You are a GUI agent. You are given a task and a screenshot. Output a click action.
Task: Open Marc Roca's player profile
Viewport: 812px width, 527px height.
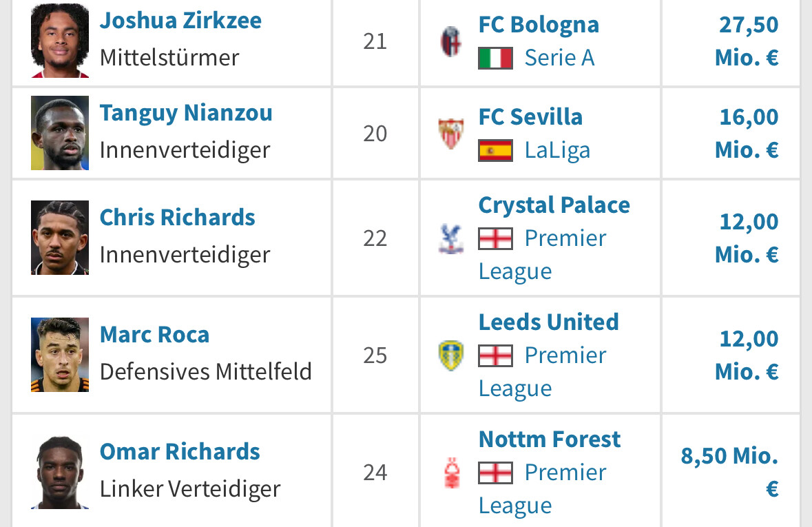tap(154, 335)
